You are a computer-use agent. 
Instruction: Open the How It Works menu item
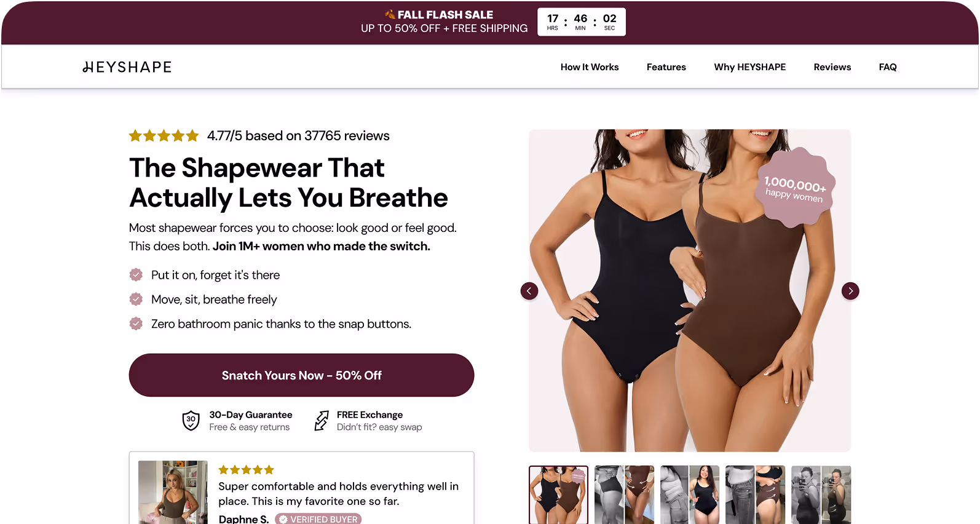[590, 67]
